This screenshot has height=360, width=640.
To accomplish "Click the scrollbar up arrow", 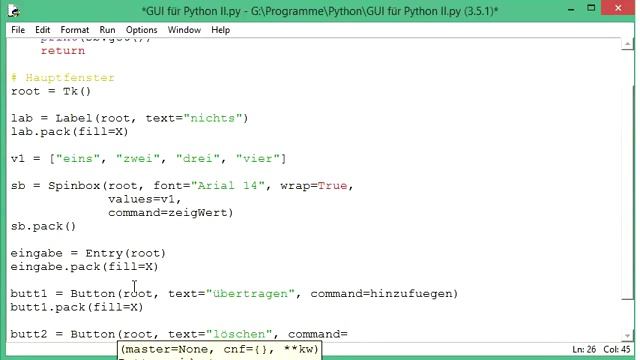I will pyautogui.click(x=628, y=44).
